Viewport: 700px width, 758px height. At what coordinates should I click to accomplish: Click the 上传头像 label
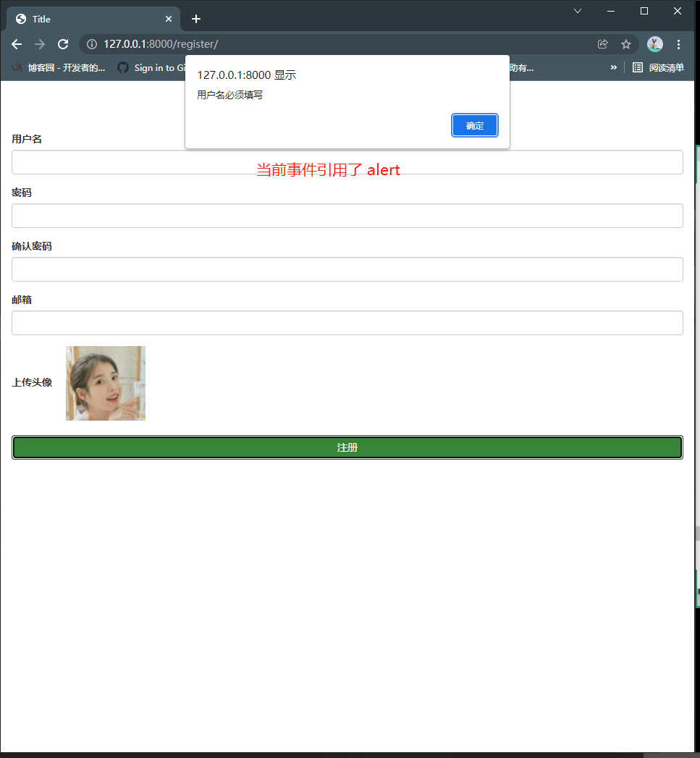tap(32, 382)
